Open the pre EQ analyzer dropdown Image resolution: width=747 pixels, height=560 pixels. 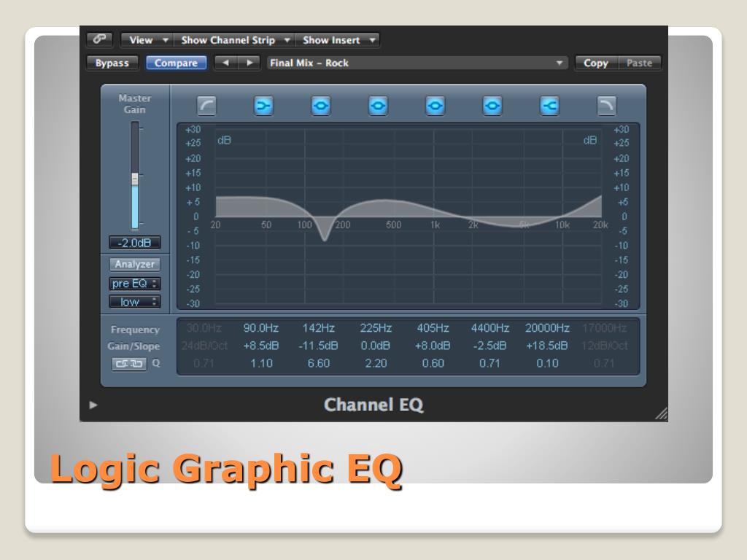click(135, 284)
